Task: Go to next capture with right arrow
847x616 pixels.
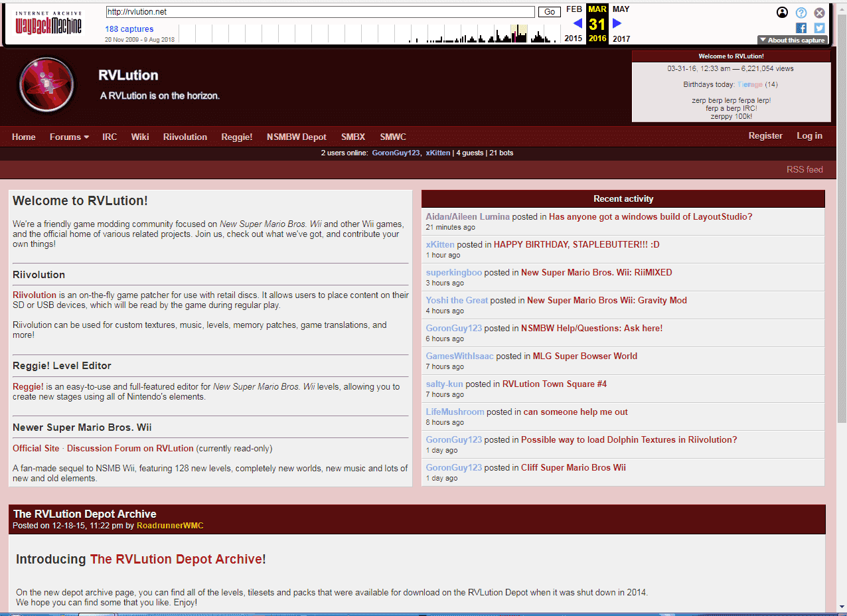Action: (617, 23)
